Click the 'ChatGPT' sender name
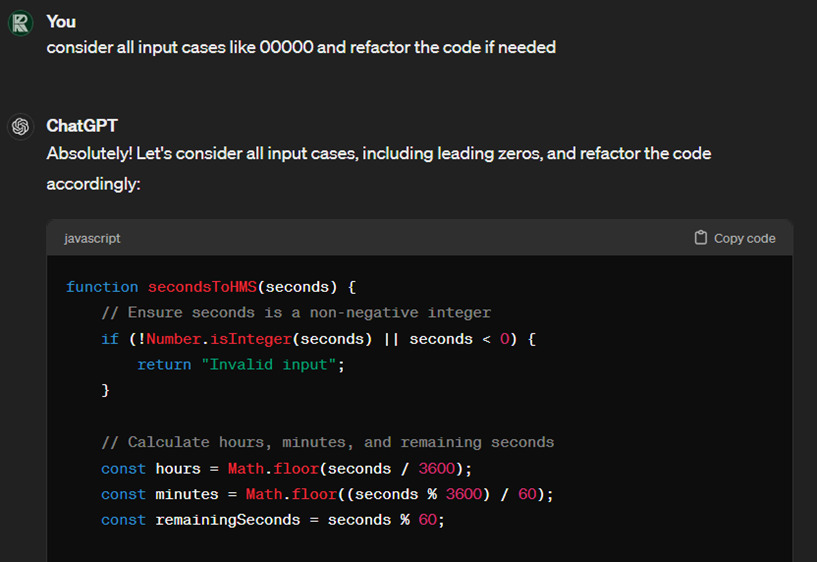 point(82,126)
